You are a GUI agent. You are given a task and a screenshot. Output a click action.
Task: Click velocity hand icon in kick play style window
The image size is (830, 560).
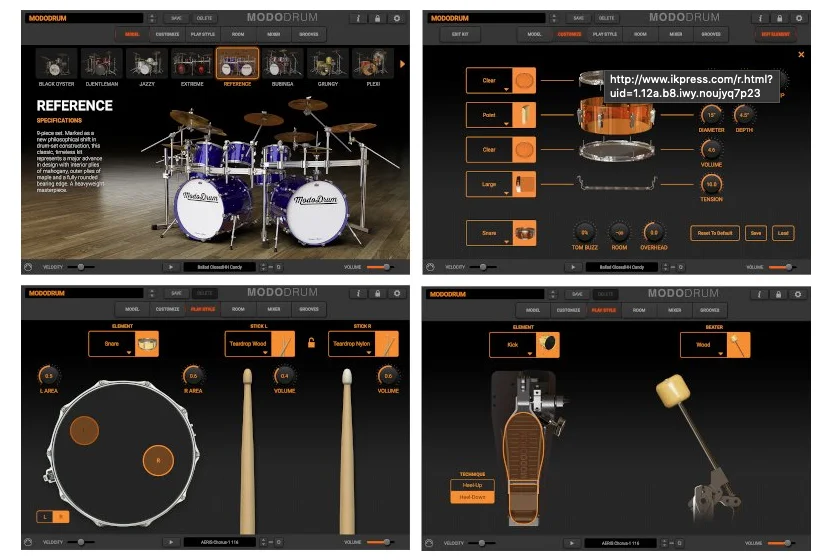tap(429, 543)
